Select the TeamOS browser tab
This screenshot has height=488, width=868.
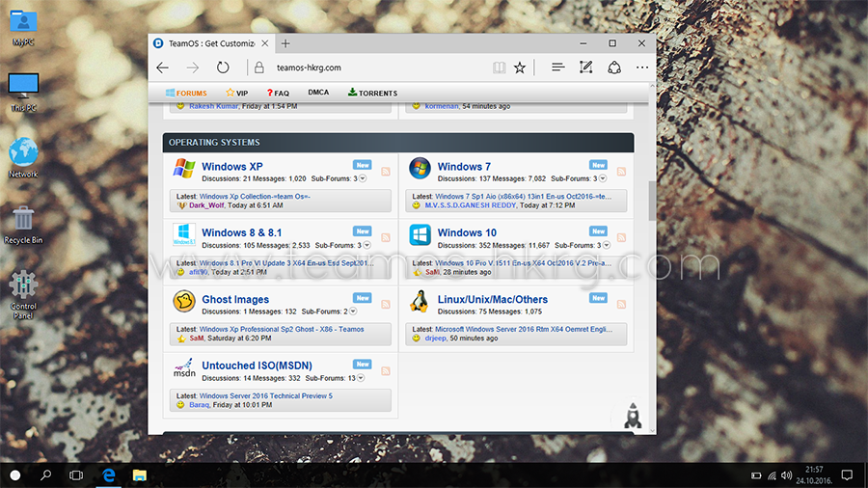210,43
